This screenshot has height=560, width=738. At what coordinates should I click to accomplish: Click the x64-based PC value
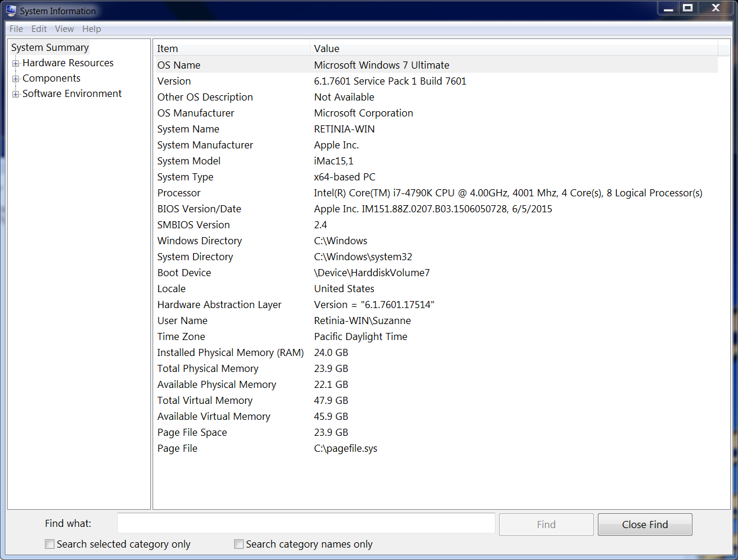tap(345, 177)
